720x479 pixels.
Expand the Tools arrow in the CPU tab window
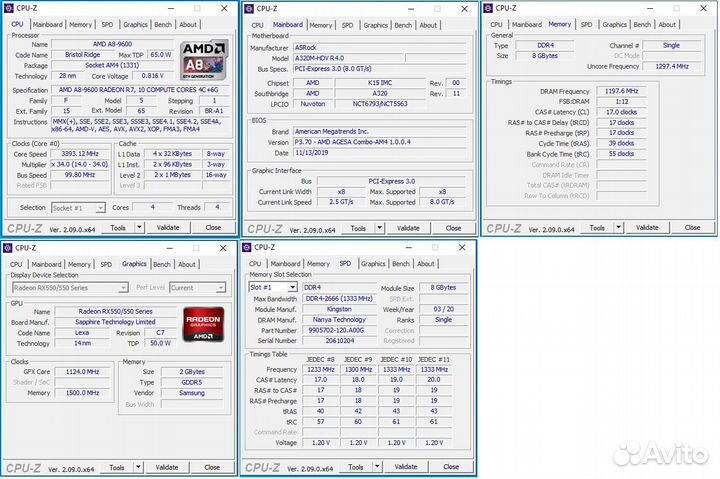click(139, 227)
